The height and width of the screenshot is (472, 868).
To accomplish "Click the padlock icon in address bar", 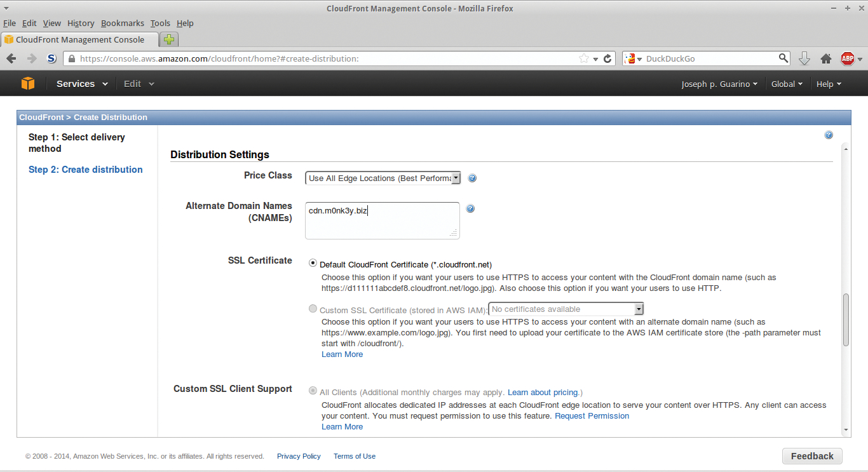I will [72, 58].
